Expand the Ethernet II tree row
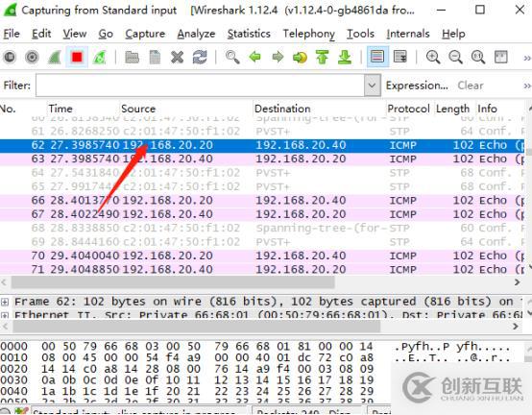This screenshot has height=415, width=532. click(x=5, y=316)
